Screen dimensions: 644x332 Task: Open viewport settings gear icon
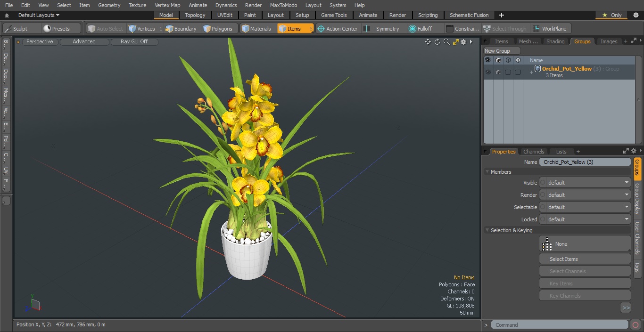point(463,42)
